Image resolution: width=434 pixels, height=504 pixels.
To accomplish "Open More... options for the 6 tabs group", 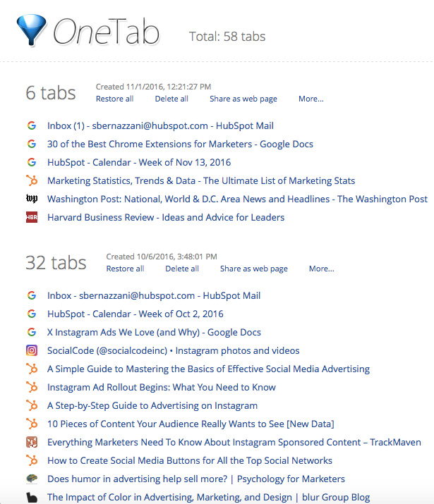I will [311, 99].
